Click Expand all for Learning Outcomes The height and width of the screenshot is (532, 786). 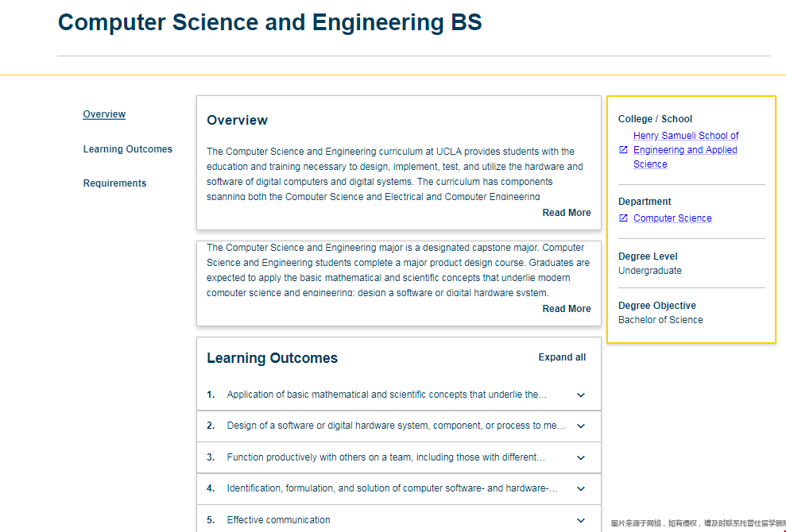[562, 357]
